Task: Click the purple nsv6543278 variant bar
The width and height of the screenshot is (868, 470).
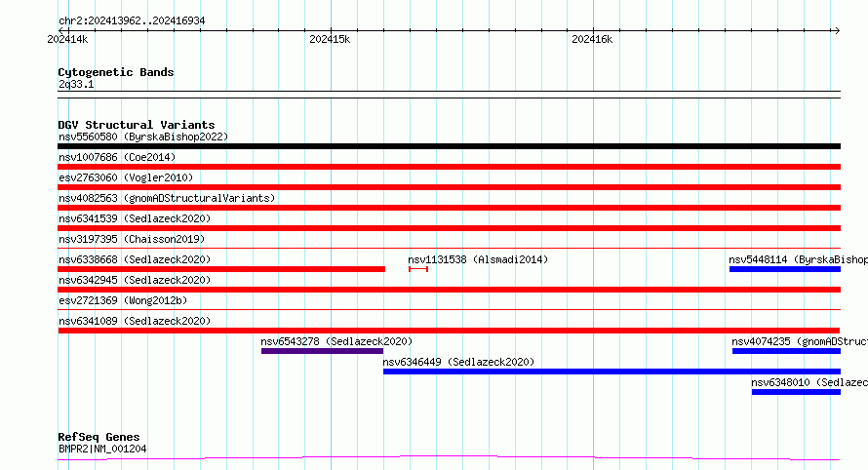Action: coord(322,351)
